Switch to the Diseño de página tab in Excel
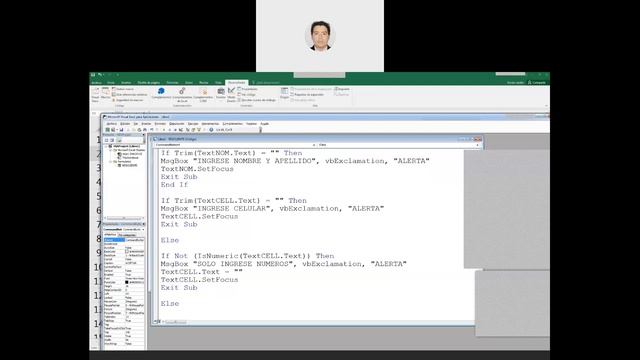Viewport: 640px width, 360px height. tap(149, 83)
